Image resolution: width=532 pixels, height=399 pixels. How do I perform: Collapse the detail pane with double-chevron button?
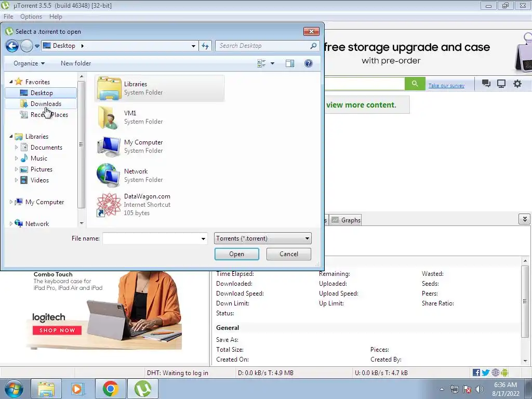click(x=525, y=219)
